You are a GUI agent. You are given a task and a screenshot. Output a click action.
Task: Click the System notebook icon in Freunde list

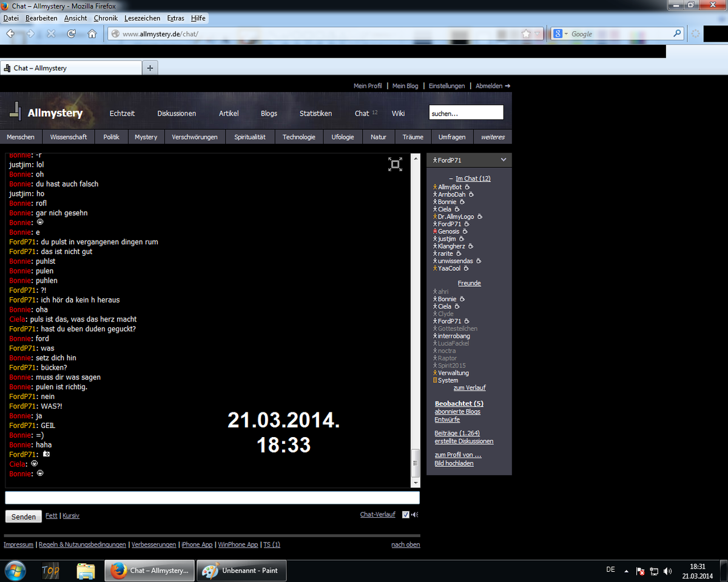coord(435,381)
